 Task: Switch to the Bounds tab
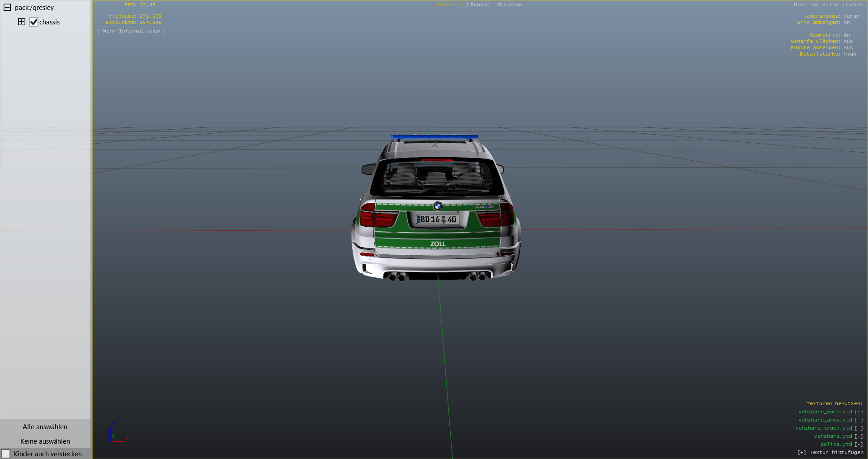coord(480,5)
